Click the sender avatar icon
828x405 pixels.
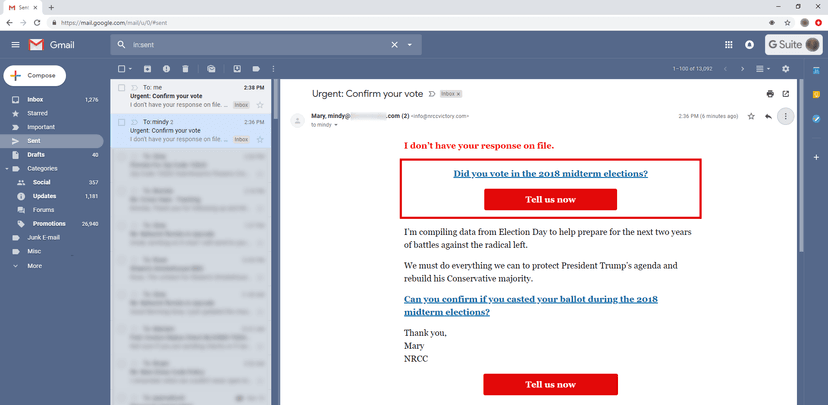tap(298, 120)
